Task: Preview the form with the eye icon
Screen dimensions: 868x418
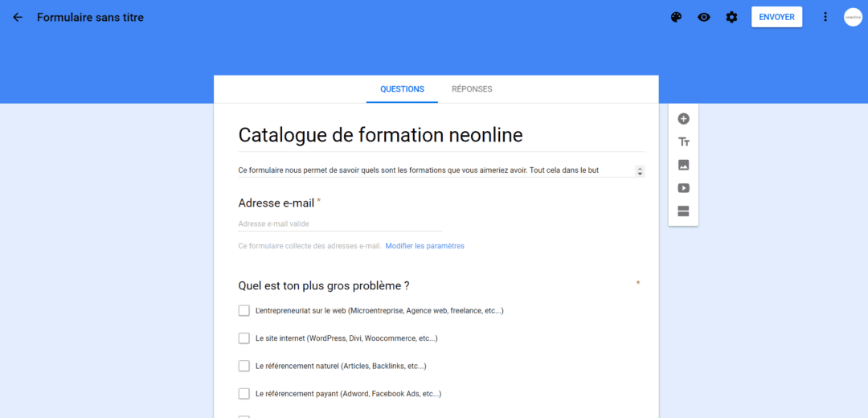Action: coord(703,17)
